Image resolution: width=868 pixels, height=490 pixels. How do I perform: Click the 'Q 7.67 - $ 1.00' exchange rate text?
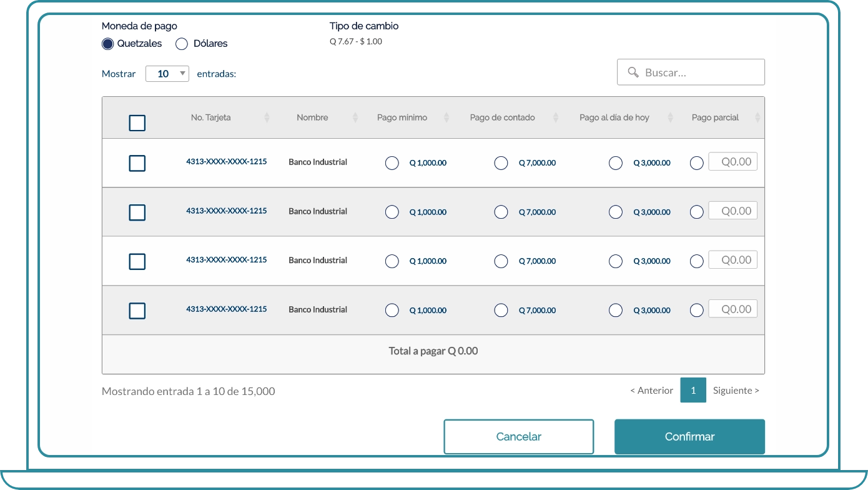(x=356, y=41)
